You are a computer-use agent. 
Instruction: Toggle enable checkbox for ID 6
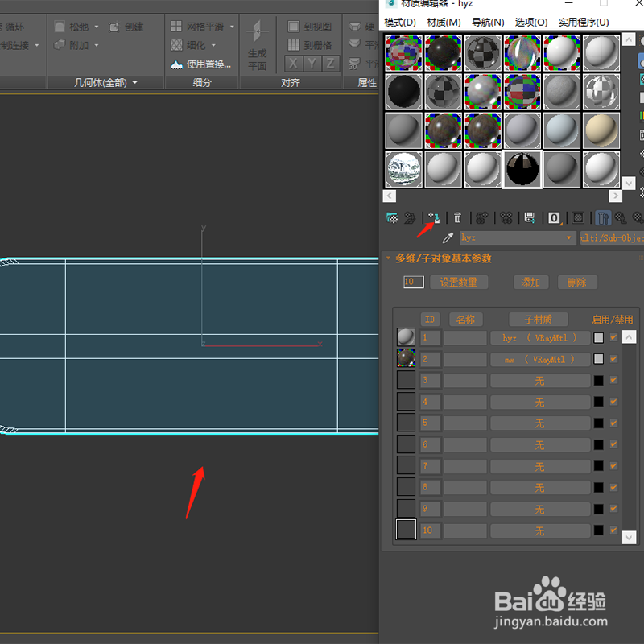point(613,444)
